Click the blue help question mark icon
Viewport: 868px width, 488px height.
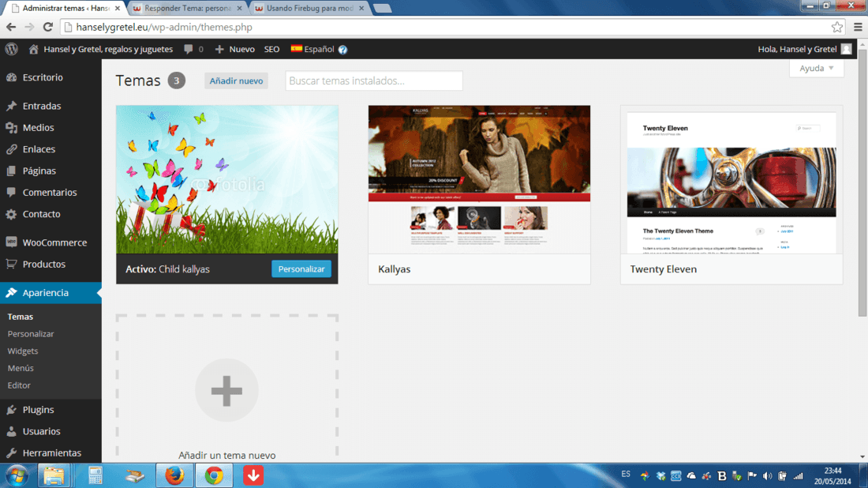[342, 49]
